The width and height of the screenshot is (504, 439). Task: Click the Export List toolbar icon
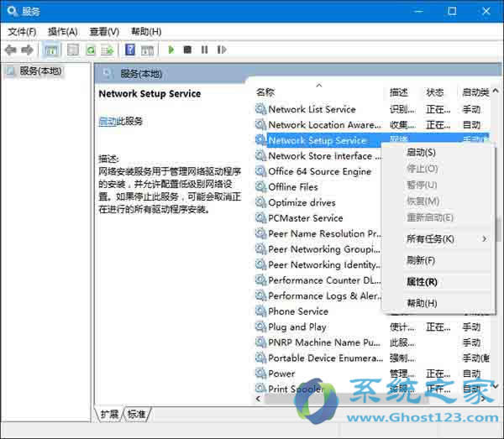[108, 50]
